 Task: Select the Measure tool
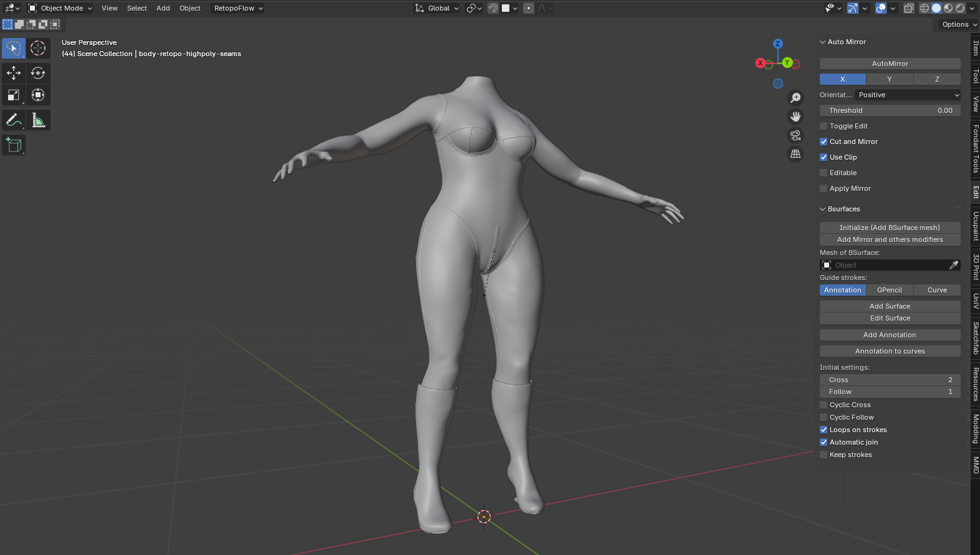click(x=38, y=120)
